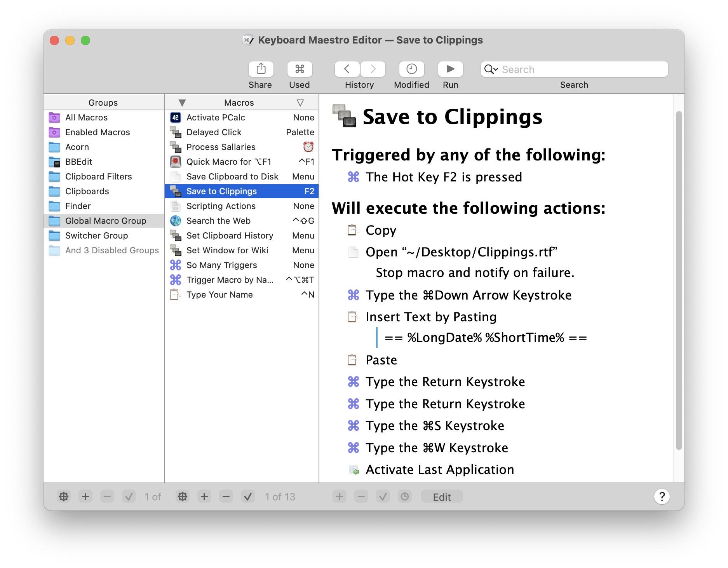This screenshot has width=728, height=568.
Task: Toggle the group enable checkmark in the bottom bar
Action: coord(129,497)
